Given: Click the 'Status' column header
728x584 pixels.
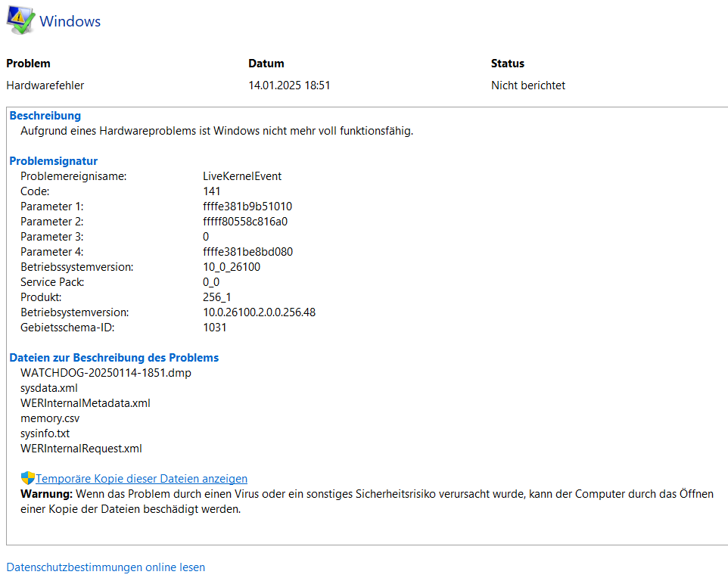Looking at the screenshot, I should point(508,64).
